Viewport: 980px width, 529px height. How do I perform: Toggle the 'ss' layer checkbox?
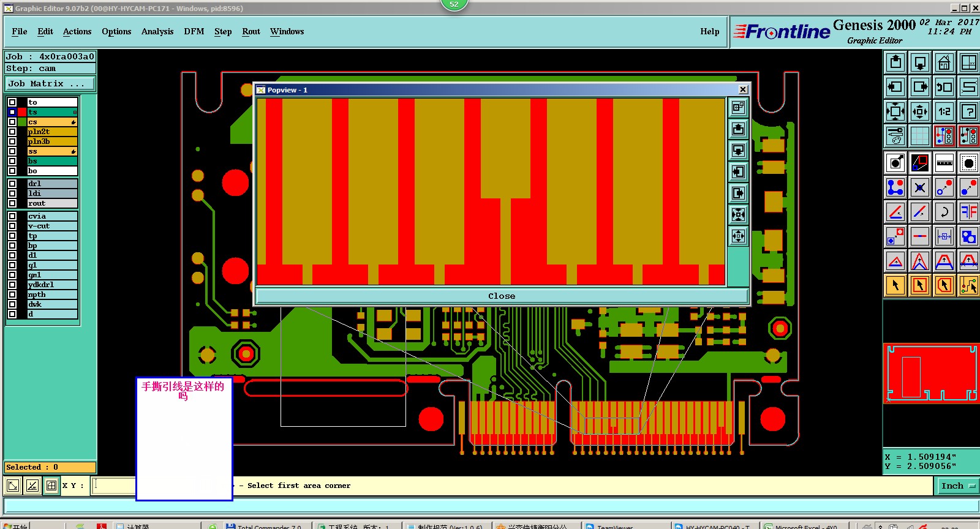pos(12,151)
